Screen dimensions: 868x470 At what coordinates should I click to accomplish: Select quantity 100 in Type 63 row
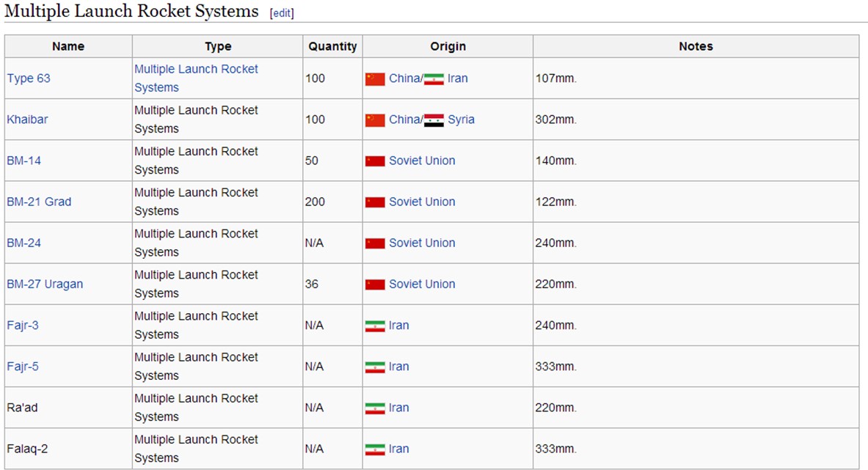coord(315,78)
